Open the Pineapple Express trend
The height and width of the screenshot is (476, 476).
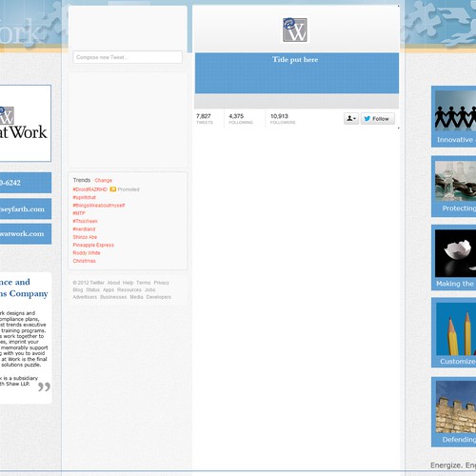tap(93, 245)
